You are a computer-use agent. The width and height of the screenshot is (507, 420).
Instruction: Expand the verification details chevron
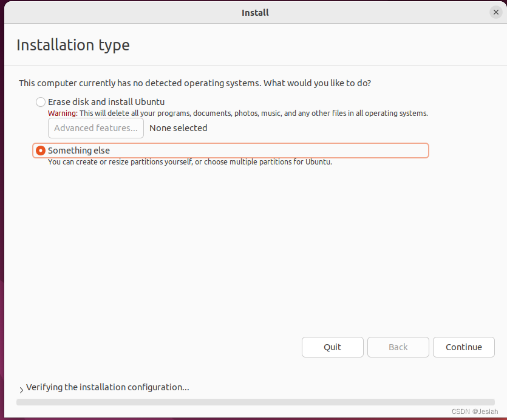21,390
